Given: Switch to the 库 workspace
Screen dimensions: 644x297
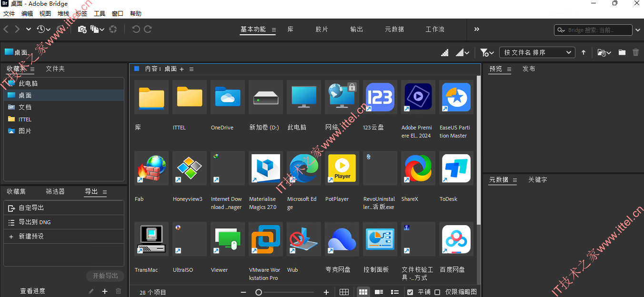Looking at the screenshot, I should 291,30.
